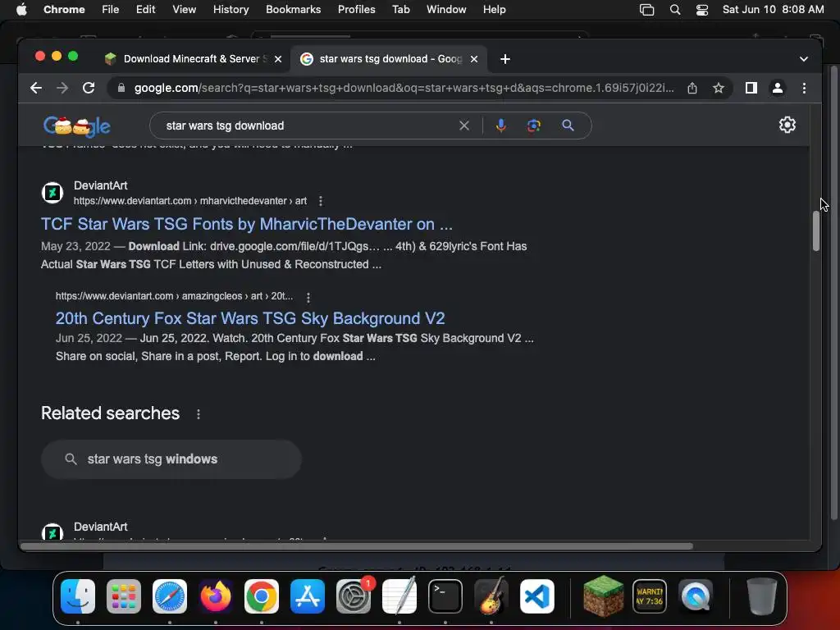The image size is (840, 630).
Task: Submit search with the magnifier button
Action: pos(568,126)
